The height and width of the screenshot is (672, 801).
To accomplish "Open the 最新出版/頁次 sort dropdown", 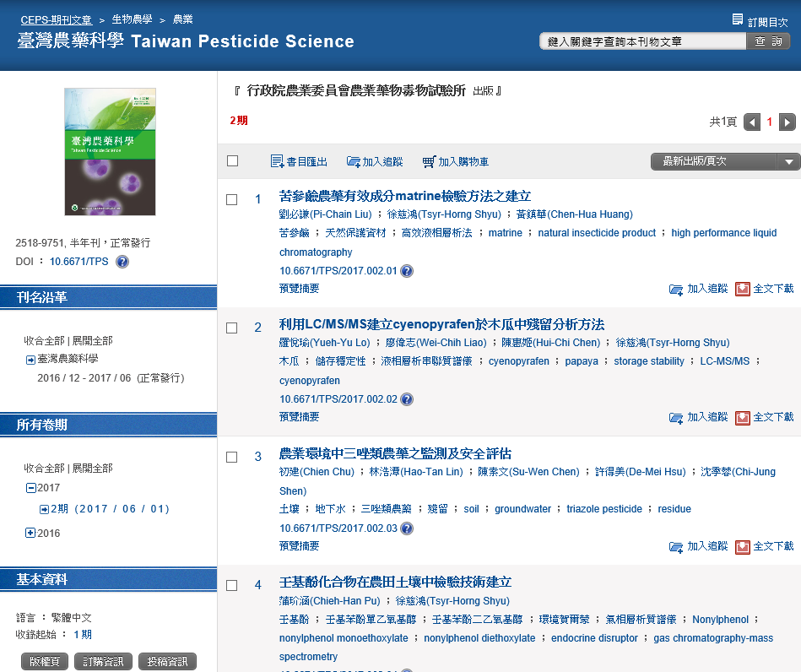I will click(724, 161).
